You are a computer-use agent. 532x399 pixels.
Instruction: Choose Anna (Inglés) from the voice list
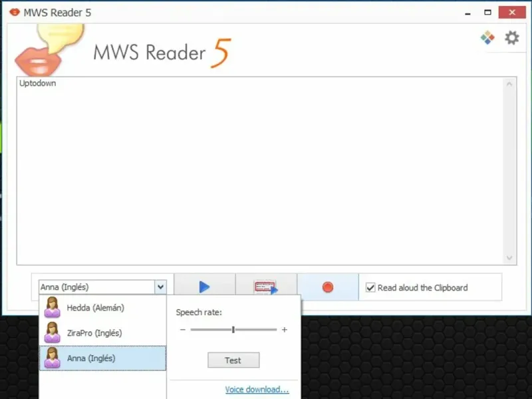(102, 358)
